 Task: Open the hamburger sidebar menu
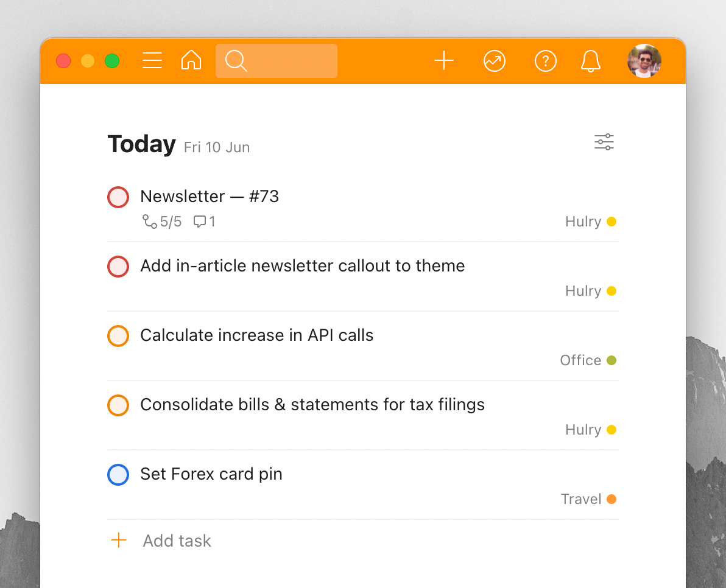point(152,61)
